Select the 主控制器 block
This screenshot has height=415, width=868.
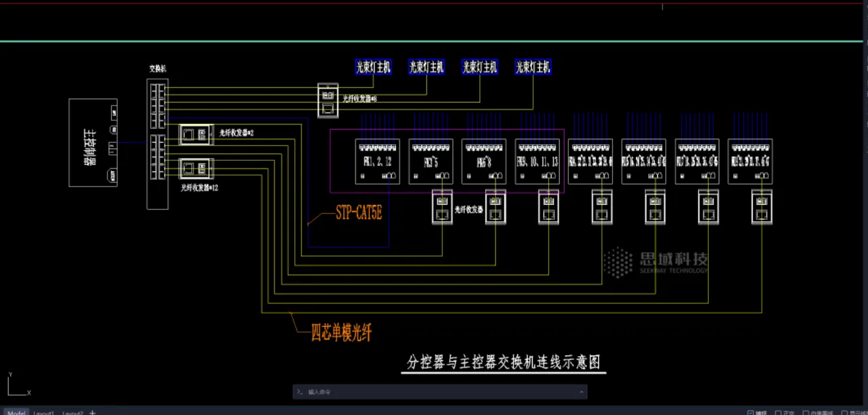pyautogui.click(x=93, y=142)
